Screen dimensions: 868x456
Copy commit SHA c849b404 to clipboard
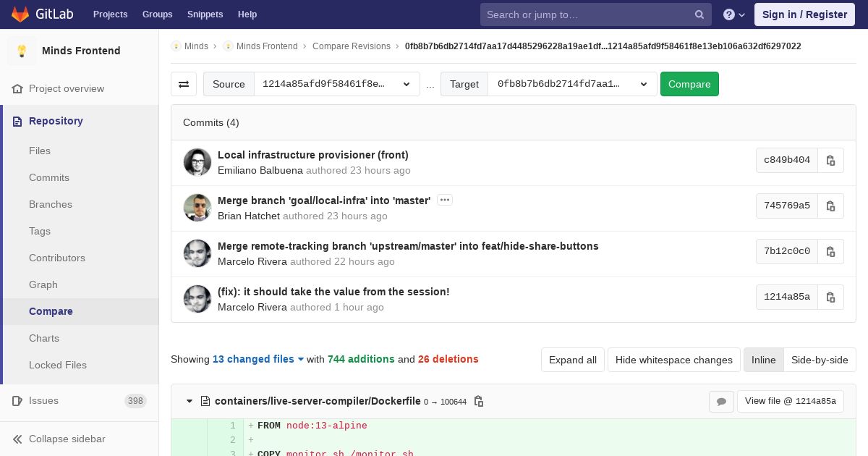[830, 160]
